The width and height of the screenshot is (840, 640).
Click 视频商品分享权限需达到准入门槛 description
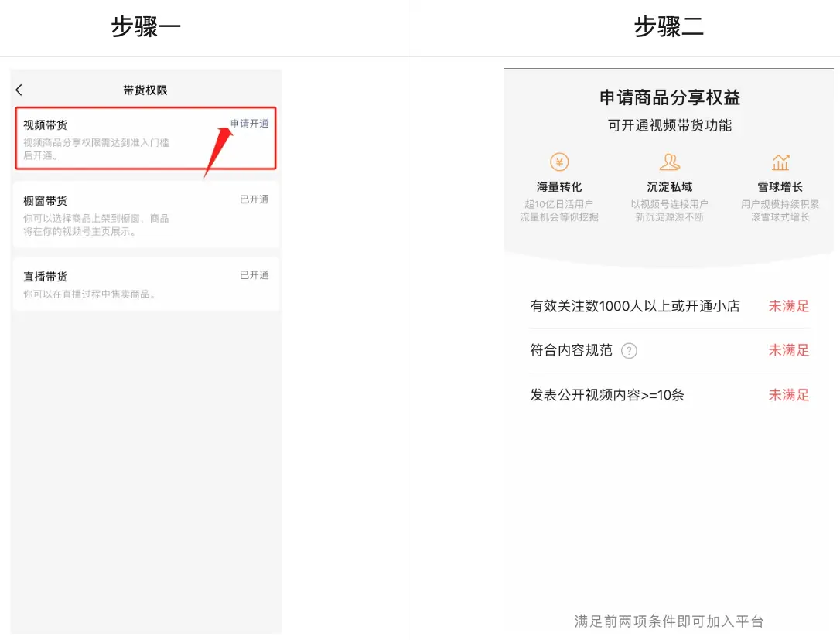96,149
